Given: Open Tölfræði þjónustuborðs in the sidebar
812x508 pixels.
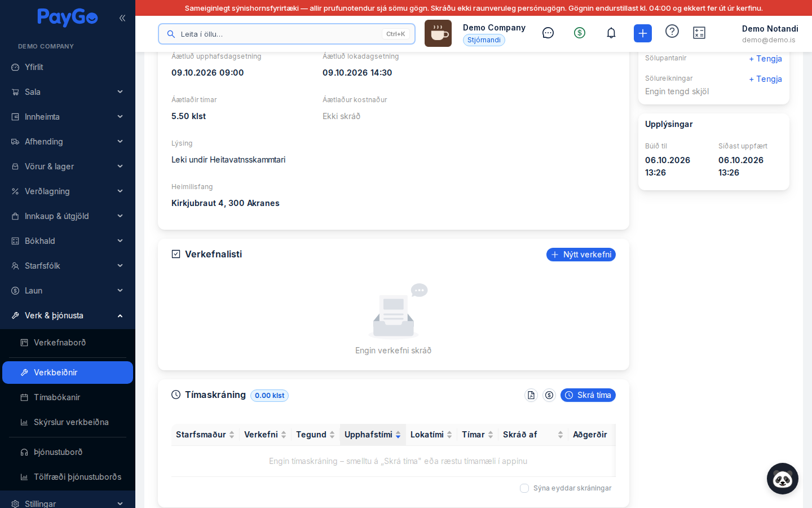Looking at the screenshot, I should click(x=68, y=477).
